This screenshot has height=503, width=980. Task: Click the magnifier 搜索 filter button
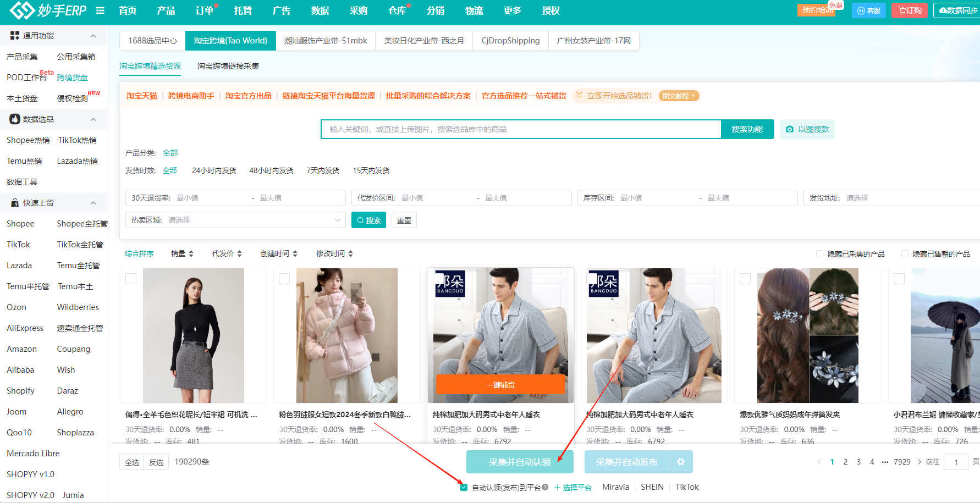pyautogui.click(x=368, y=220)
